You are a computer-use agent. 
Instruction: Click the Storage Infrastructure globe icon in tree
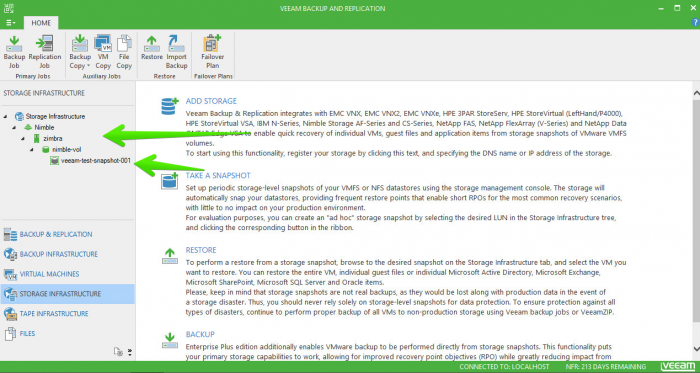click(x=19, y=116)
